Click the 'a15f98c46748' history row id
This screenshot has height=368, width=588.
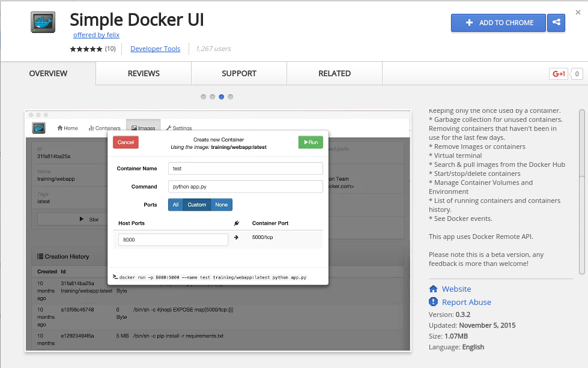tap(77, 310)
